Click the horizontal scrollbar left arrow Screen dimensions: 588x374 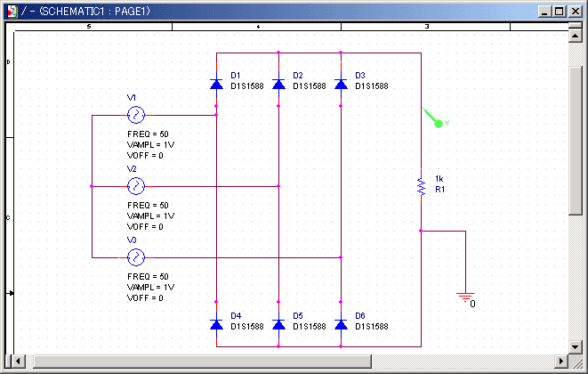pos(18,361)
